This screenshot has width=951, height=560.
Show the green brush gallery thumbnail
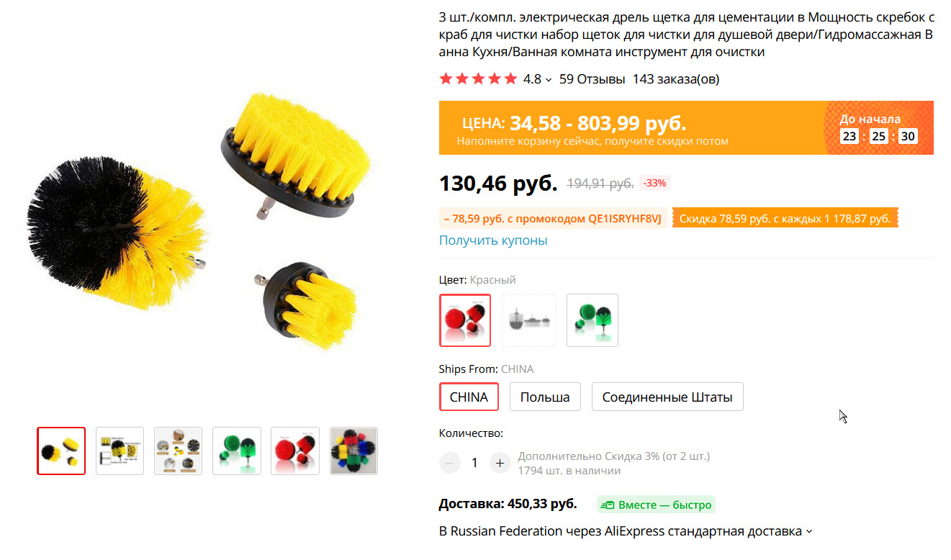(x=236, y=451)
